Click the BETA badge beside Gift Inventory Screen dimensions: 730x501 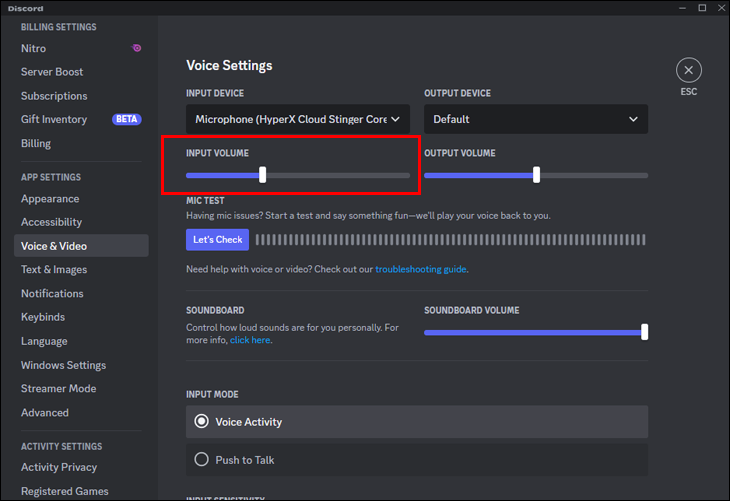[x=127, y=119]
